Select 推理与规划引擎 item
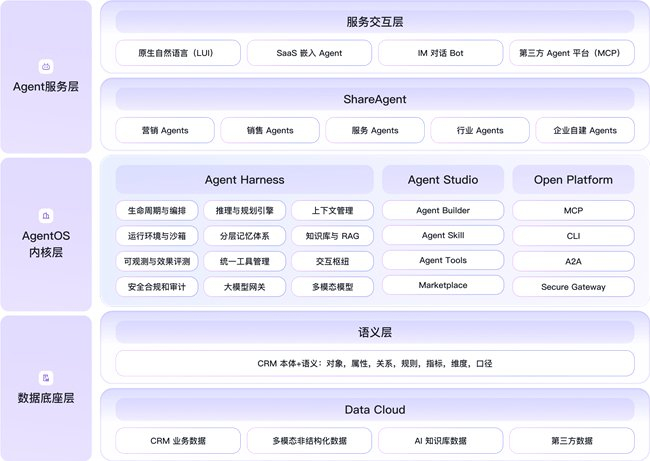 point(245,211)
